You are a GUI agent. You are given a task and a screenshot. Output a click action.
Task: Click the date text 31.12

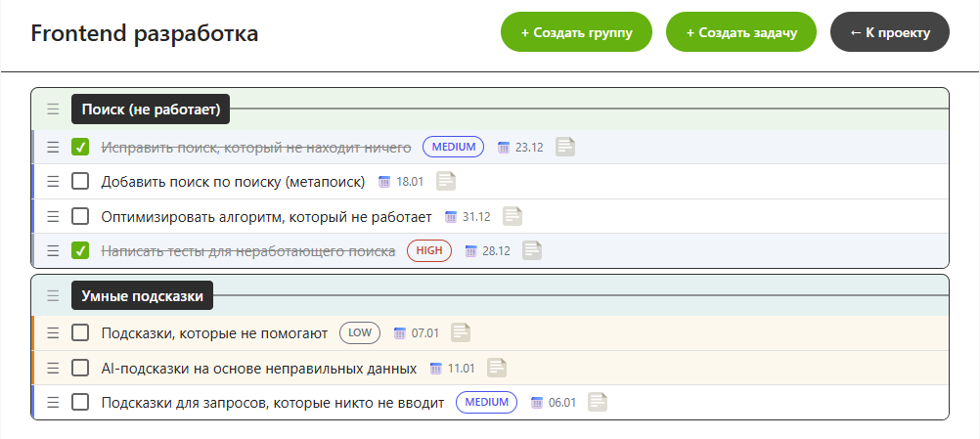point(476,217)
